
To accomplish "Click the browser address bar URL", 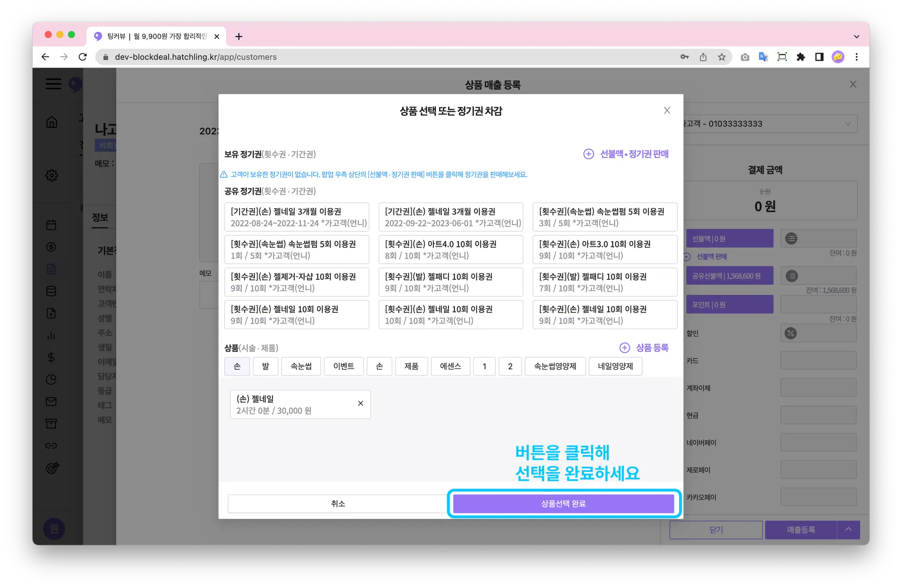I will point(196,57).
